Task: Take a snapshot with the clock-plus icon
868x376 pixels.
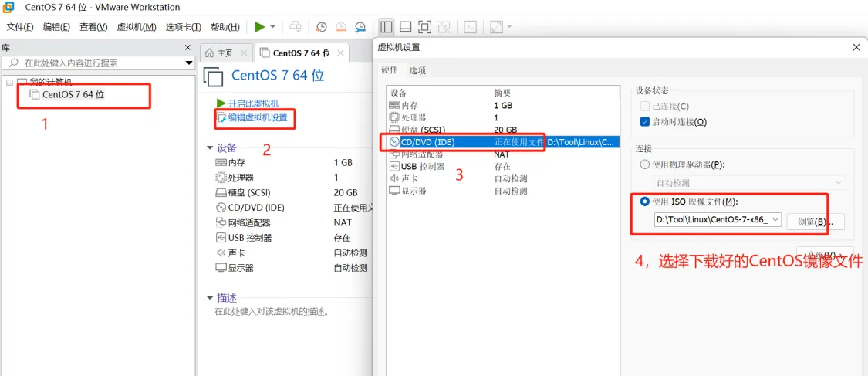Action: 321,26
